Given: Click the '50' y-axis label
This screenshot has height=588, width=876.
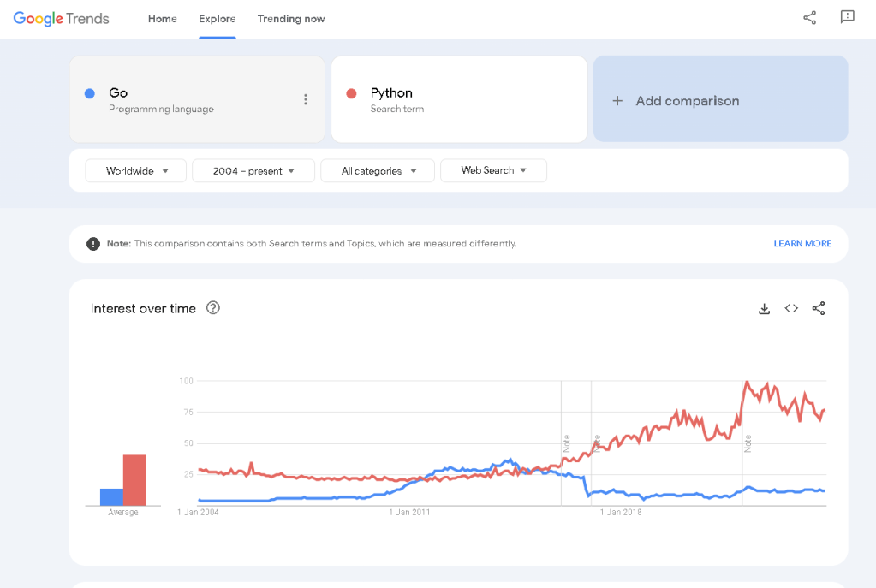Looking at the screenshot, I should coord(188,443).
